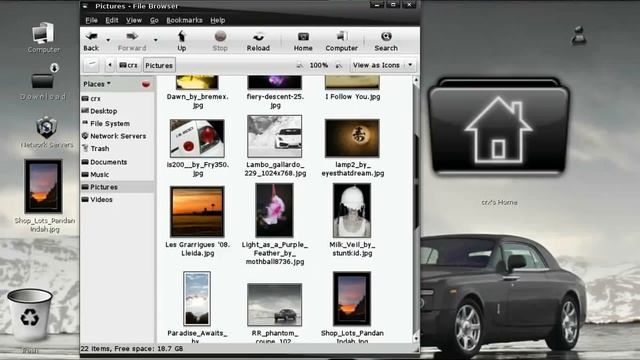Image resolution: width=640 pixels, height=360 pixels.
Task: Close the Places side pane
Action: (x=146, y=84)
